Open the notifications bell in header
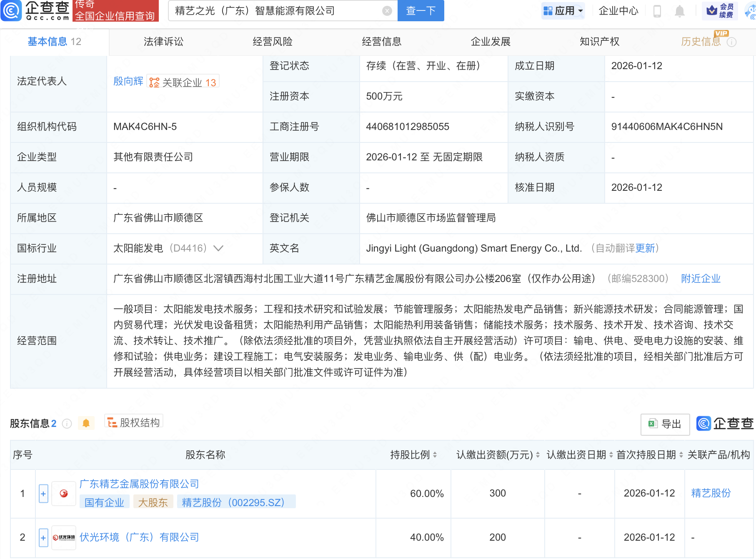 click(679, 11)
